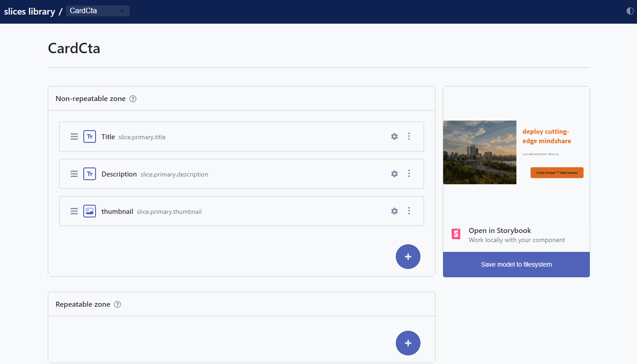Click Non-repeatable zone help question icon
This screenshot has height=364, width=637.
pyautogui.click(x=133, y=99)
